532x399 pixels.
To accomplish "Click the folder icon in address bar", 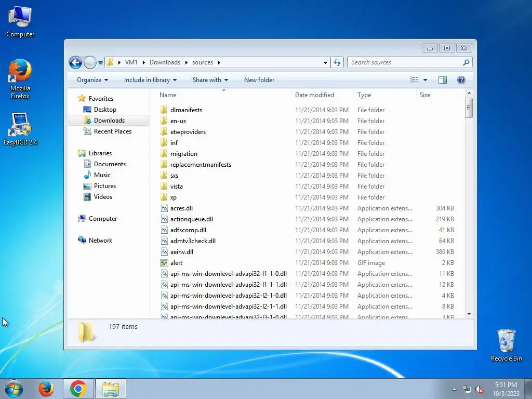I will [110, 62].
